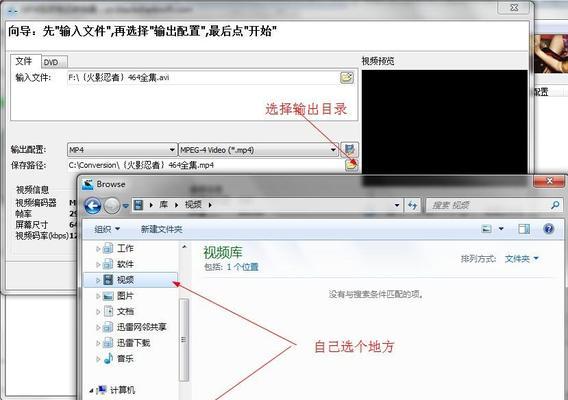This screenshot has height=400, width=568.
Task: Click change view icon in Browse toolbar
Action: tap(486, 229)
